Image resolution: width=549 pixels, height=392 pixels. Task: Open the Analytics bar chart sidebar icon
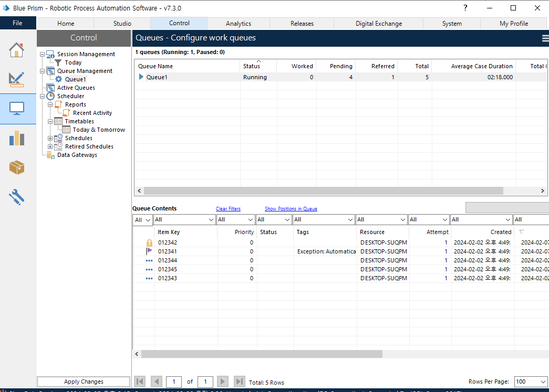[x=16, y=138]
